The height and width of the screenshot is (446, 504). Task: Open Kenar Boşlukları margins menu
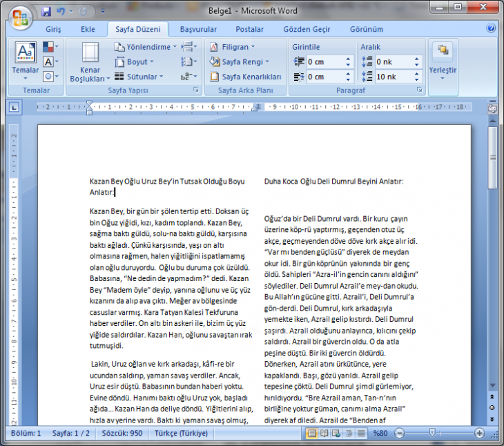coord(90,61)
